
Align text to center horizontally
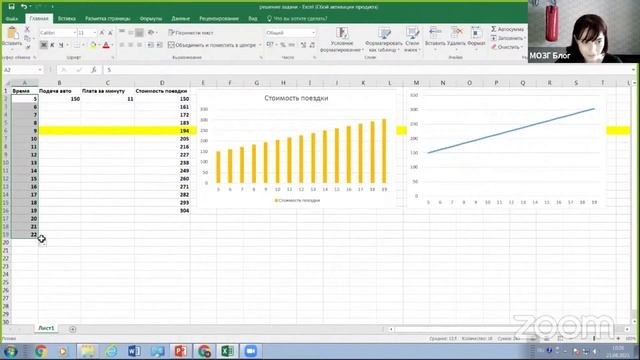[131, 45]
